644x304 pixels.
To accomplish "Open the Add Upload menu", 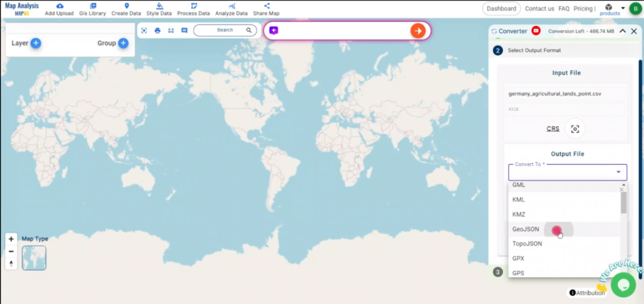I will coord(59,9).
